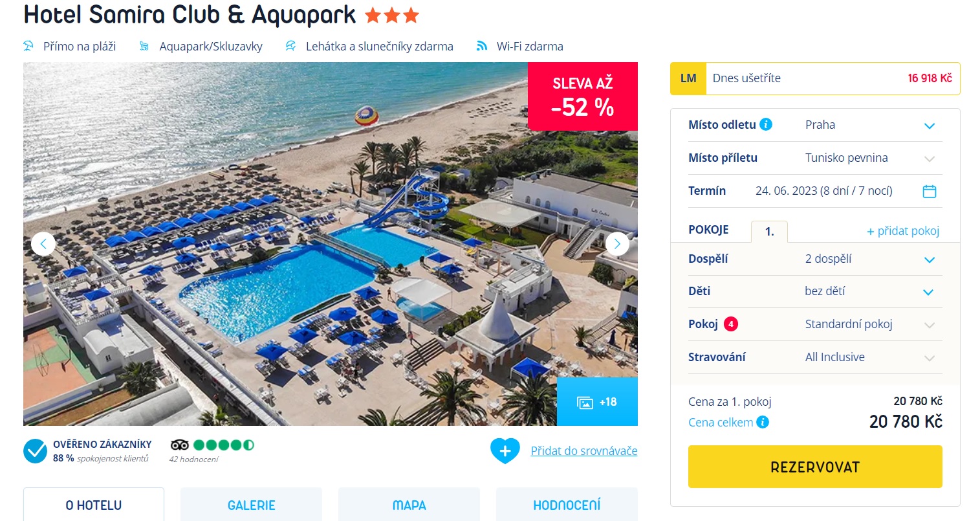
Task: Click the yellow REZERVOVAT button
Action: (815, 467)
